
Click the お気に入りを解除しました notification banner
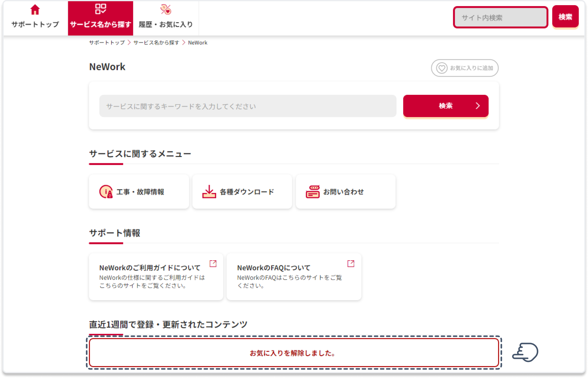(x=294, y=353)
